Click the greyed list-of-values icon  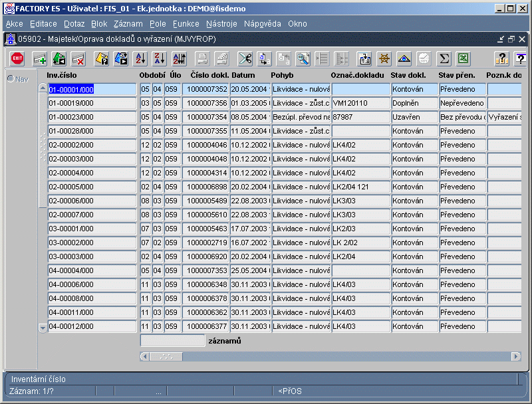322,58
